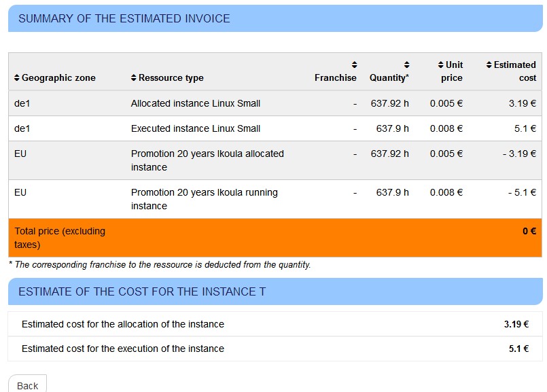This screenshot has width=547, height=392.
Task: Select the allocation estimated cost line
Action: [x=123, y=324]
